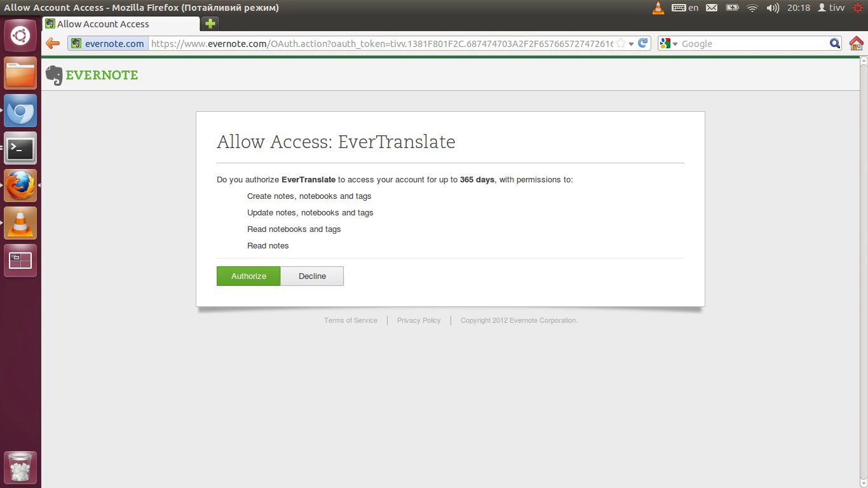Open the sound volume indicator

click(773, 8)
